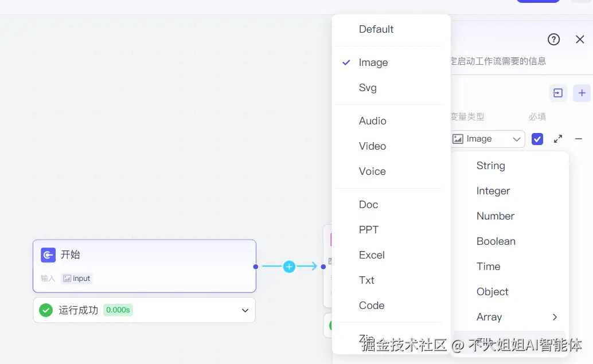Close the side panel
Screen dimensions: 593x364
580,39
